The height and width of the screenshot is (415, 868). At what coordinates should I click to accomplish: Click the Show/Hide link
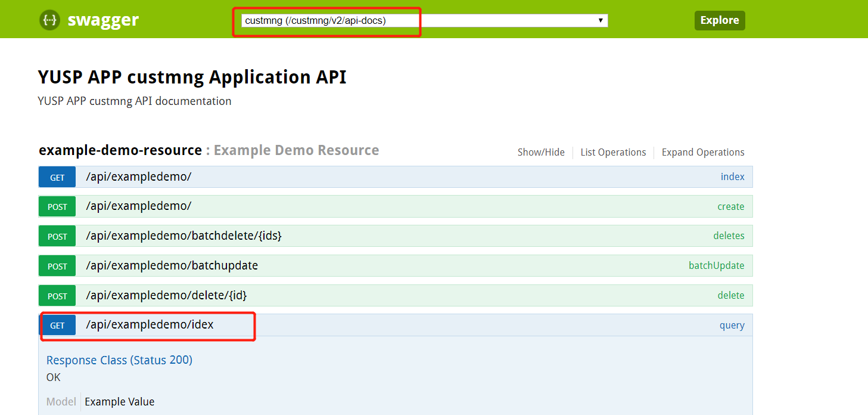point(541,152)
